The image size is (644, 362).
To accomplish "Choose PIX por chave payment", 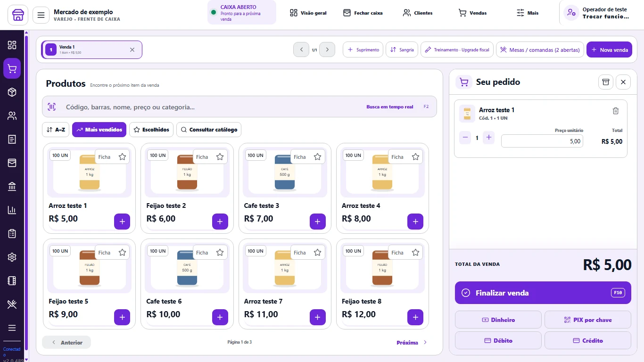I will (x=587, y=320).
